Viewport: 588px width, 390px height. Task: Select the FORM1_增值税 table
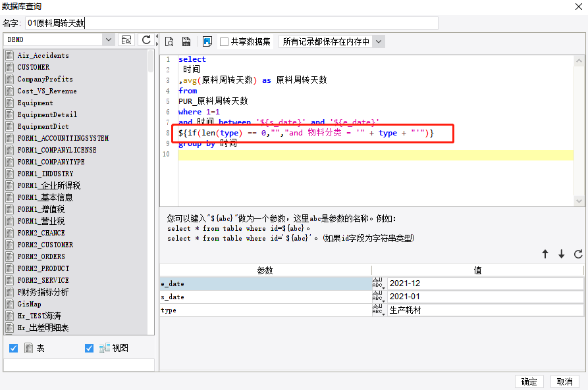[x=41, y=209]
